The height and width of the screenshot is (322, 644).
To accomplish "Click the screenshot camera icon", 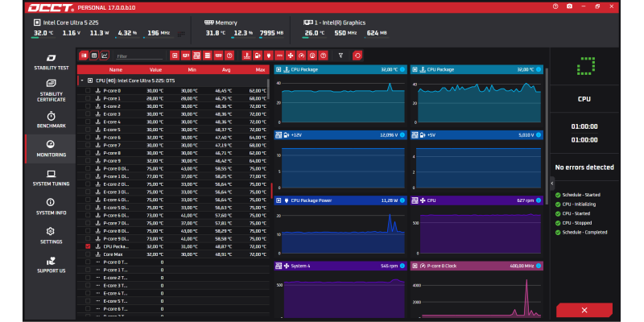I will click(569, 6).
